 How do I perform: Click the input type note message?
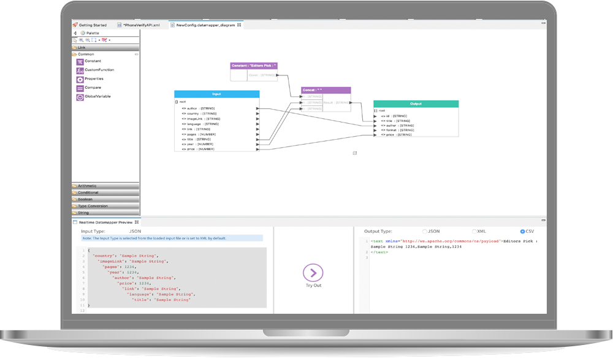172,238
